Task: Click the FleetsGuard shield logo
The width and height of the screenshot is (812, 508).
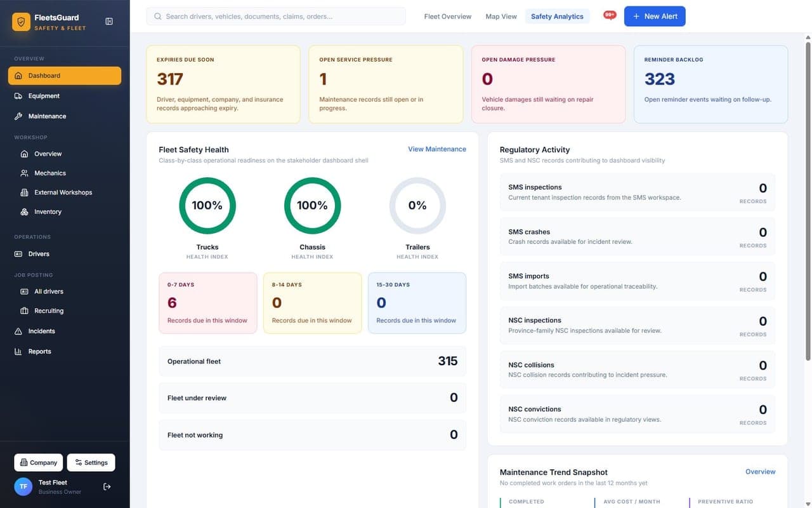Action: point(22,22)
